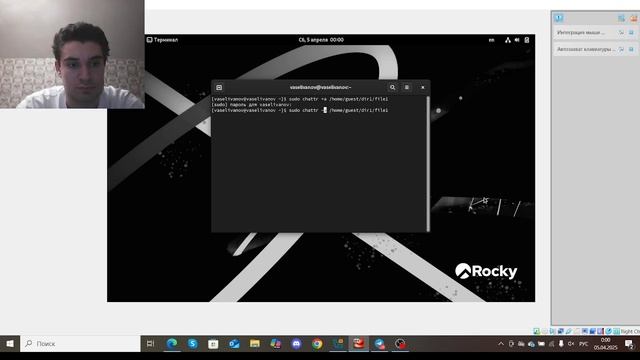Screen dimensions: 640x360
Task: Click the current 'sudo chattr' command line
Action: click(x=300, y=110)
